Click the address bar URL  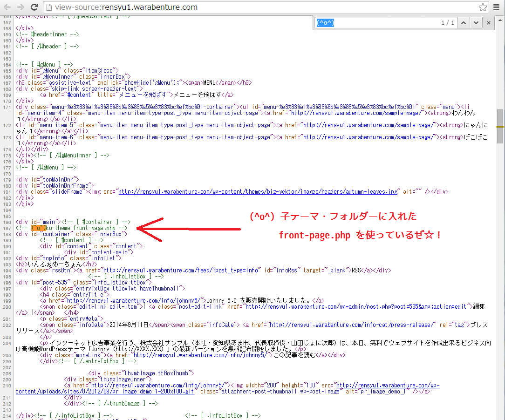[126, 7]
